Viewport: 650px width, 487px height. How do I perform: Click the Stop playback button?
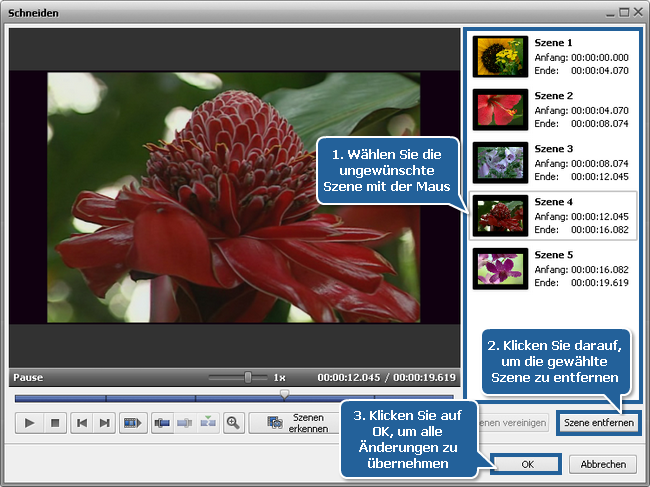click(x=55, y=423)
